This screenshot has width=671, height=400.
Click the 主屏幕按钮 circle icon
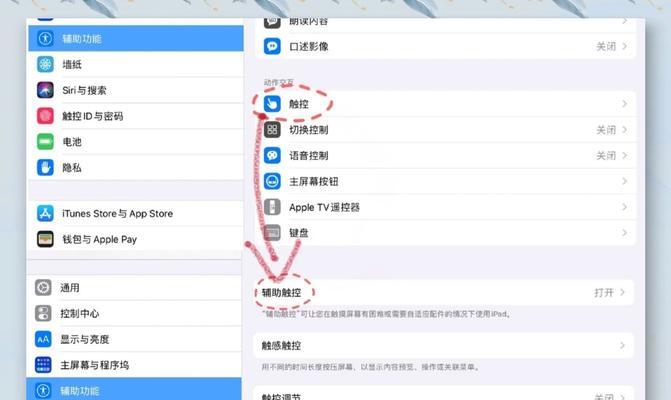point(272,181)
